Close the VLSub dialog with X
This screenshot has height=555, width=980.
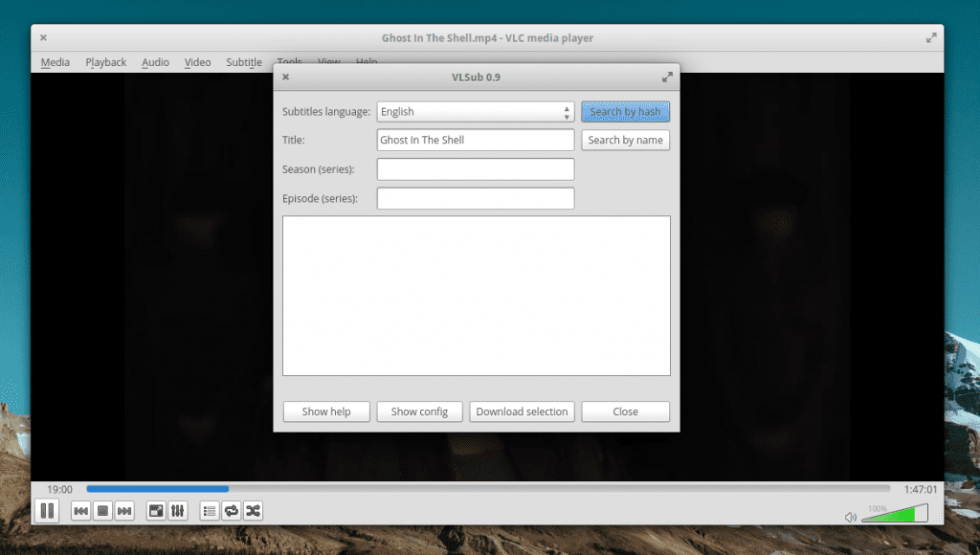coord(285,77)
